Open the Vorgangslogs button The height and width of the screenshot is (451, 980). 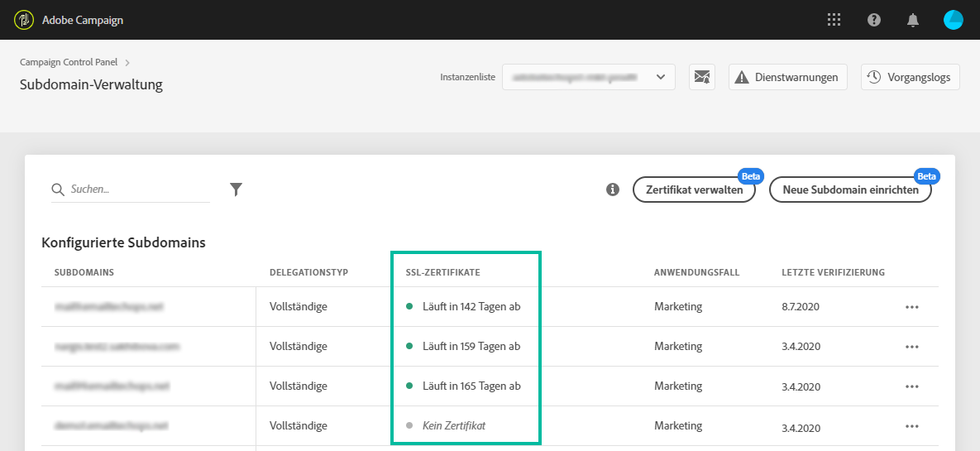click(911, 77)
